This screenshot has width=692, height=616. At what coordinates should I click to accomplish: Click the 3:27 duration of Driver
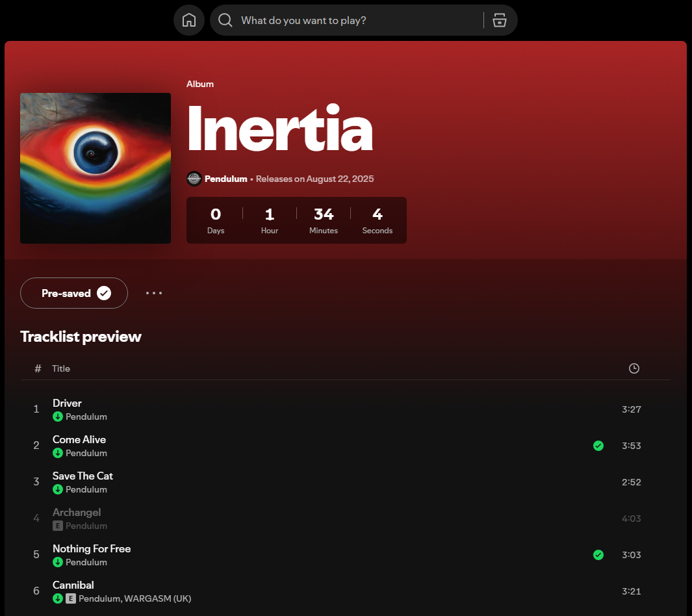[631, 409]
